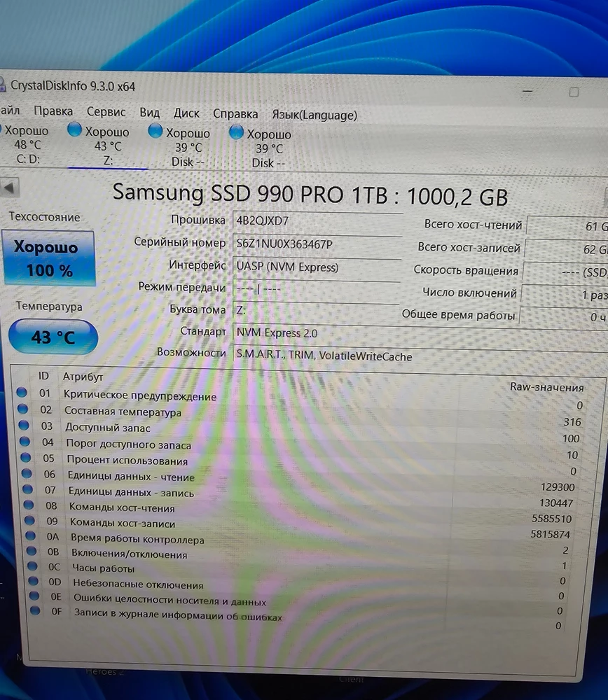Viewport: 608px width, 700px height.
Task: Click the Скорость вращения value field
Action: tap(565, 272)
